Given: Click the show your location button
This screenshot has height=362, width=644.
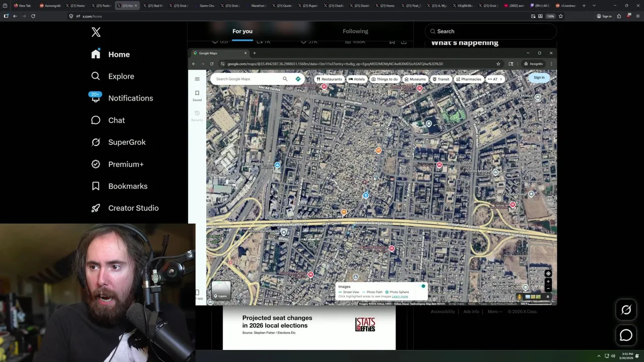Looking at the screenshot, I should 548,274.
